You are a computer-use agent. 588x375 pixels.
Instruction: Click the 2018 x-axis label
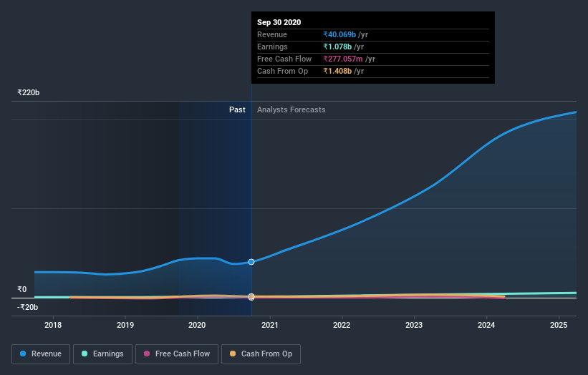53,325
